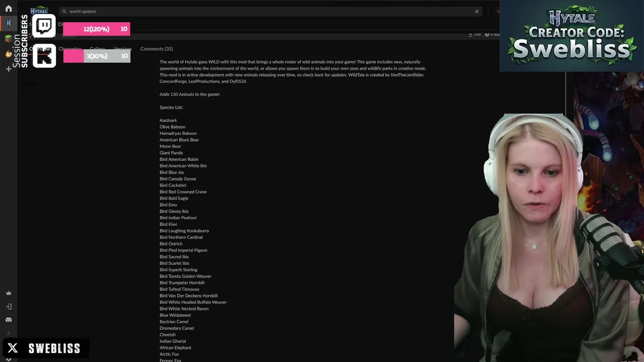This screenshot has height=362, width=644.
Task: Click the 'Bird Taveta Golden Weaver' entry
Action: pos(186,277)
